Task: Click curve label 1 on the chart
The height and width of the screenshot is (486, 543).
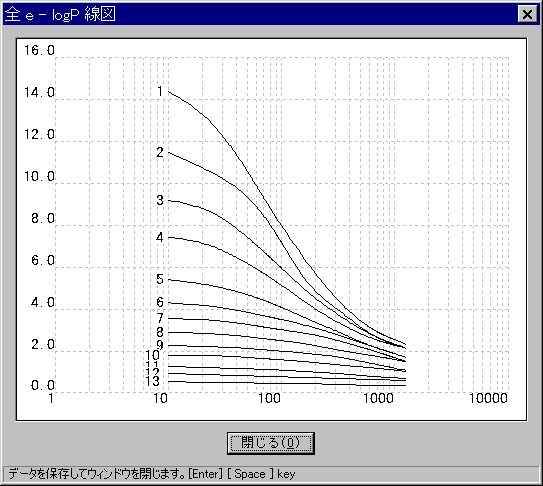Action: 160,91
